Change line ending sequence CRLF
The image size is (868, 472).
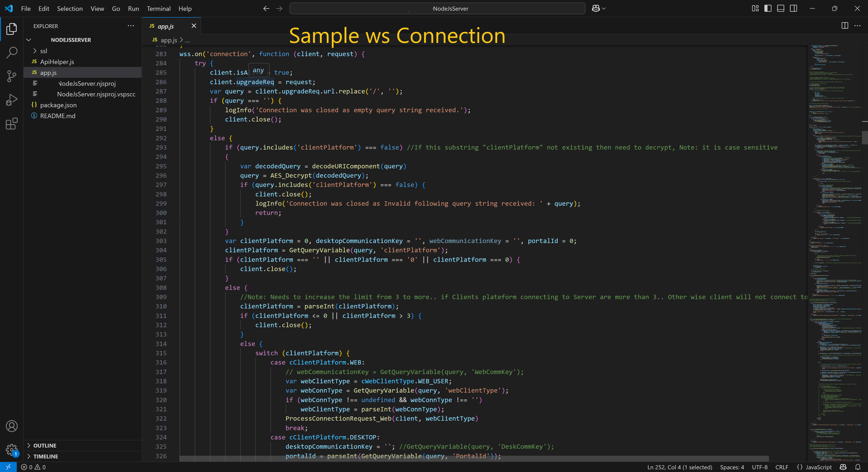781,467
